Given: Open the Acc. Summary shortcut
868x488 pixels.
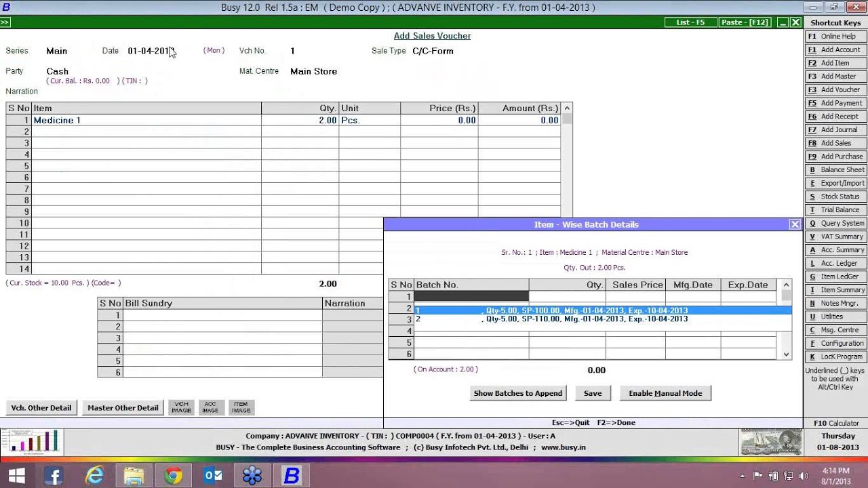Looking at the screenshot, I should point(835,250).
